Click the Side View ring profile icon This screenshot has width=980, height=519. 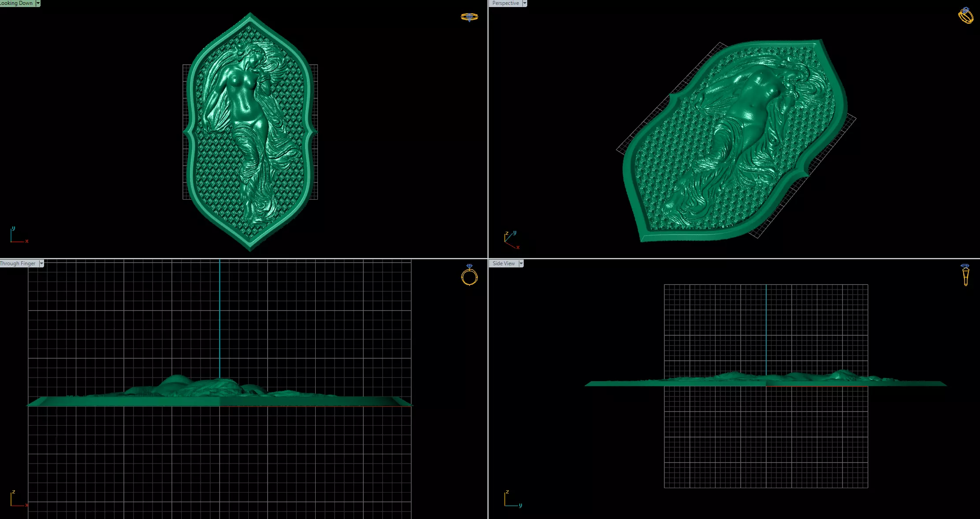click(x=965, y=274)
